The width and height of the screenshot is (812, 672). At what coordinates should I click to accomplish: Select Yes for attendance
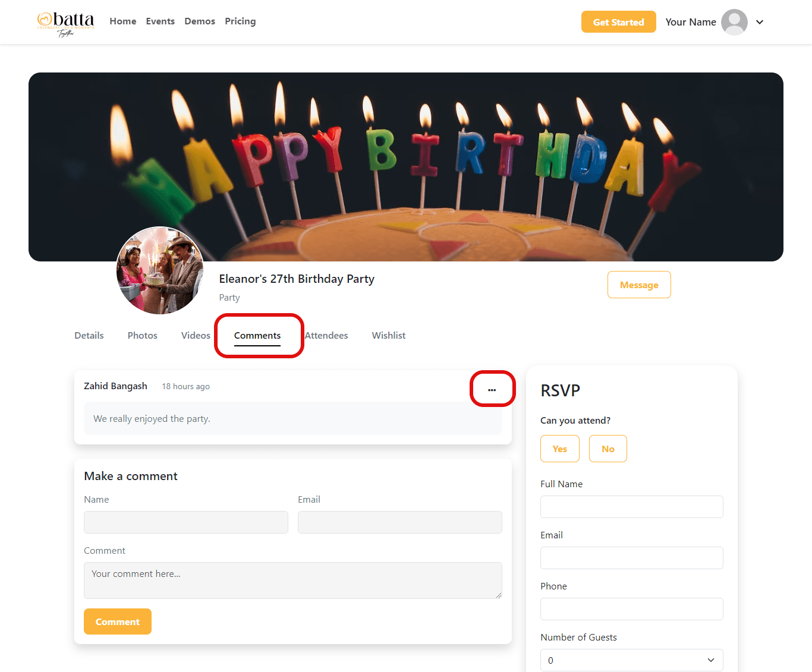[559, 449]
